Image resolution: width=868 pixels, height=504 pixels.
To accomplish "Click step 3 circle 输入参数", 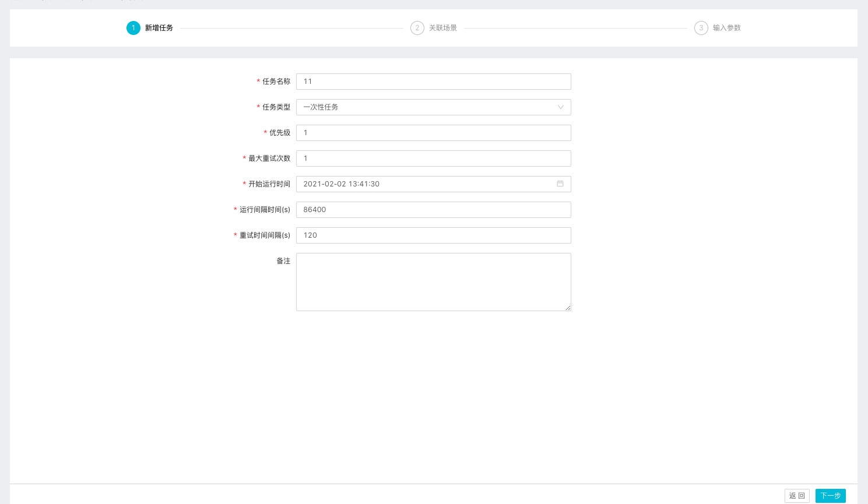I will coord(701,28).
